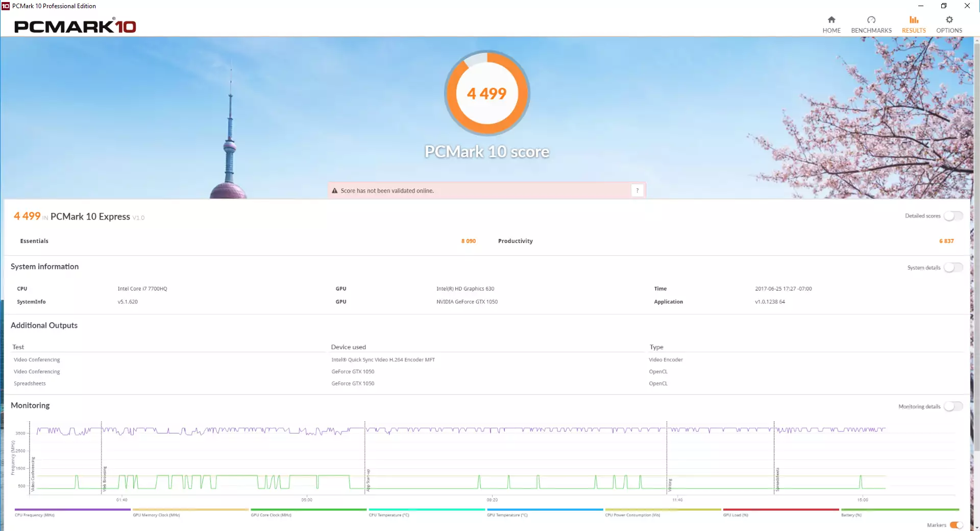Click the App Start-up marker on chart

[368, 480]
